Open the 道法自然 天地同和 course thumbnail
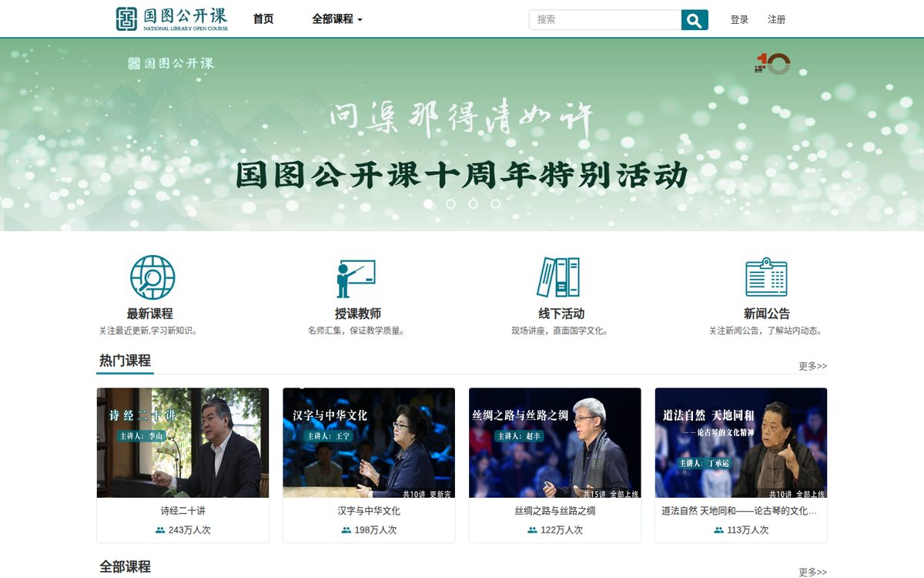Viewport: 924px width, 578px height. point(742,442)
